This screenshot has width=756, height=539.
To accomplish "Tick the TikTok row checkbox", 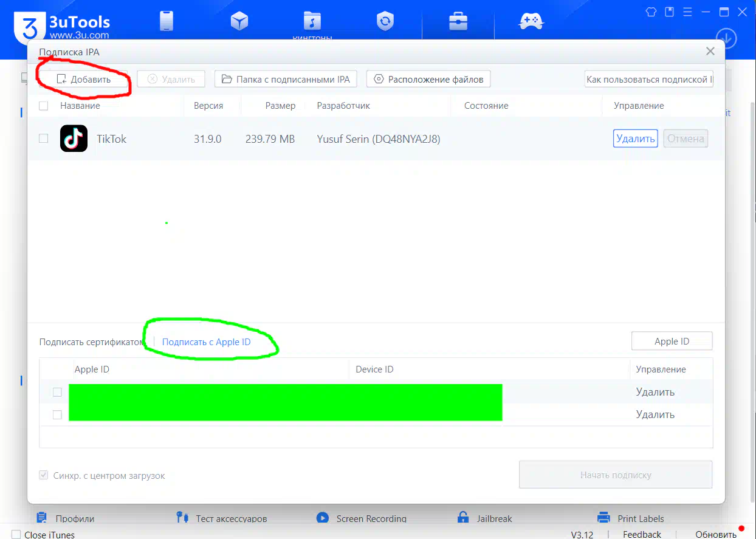I will (x=44, y=139).
